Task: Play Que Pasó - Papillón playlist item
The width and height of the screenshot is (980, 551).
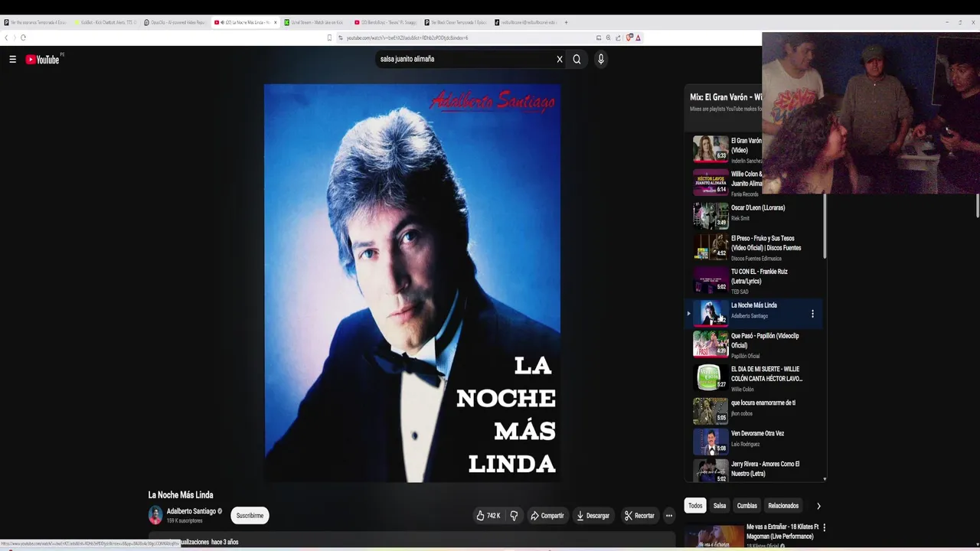Action: 754,345
